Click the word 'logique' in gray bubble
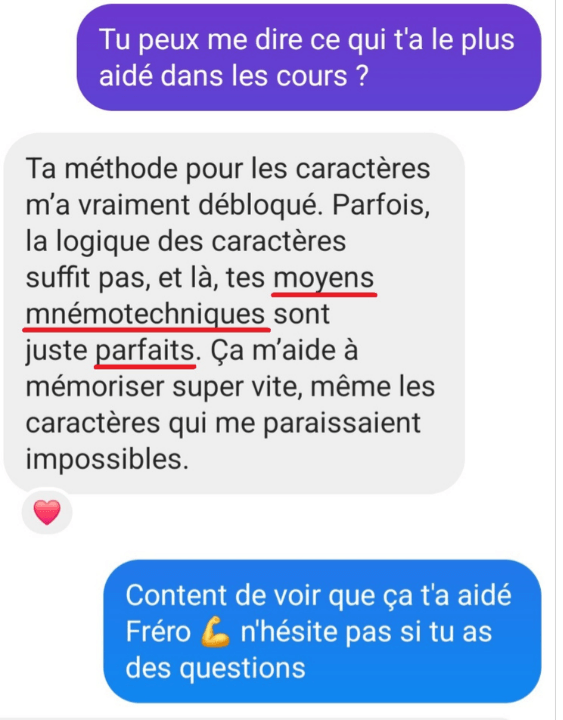 point(103,242)
